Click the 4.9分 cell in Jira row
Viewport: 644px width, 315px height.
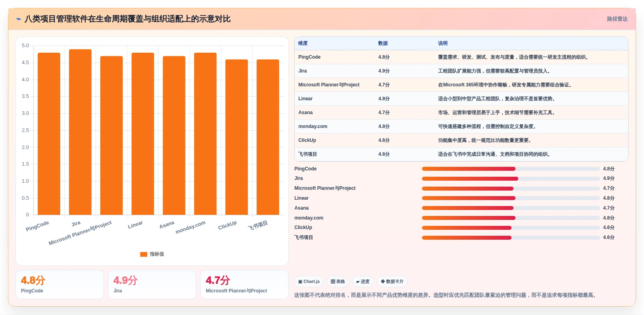[384, 71]
